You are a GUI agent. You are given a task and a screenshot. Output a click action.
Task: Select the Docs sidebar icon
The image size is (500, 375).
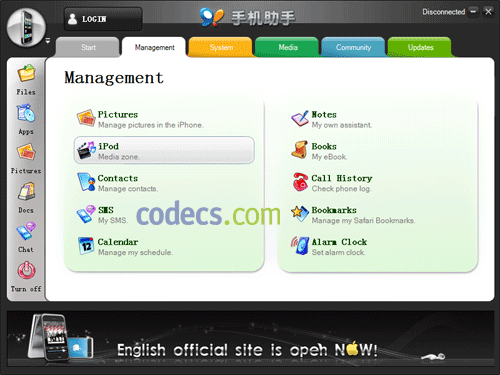(x=26, y=191)
